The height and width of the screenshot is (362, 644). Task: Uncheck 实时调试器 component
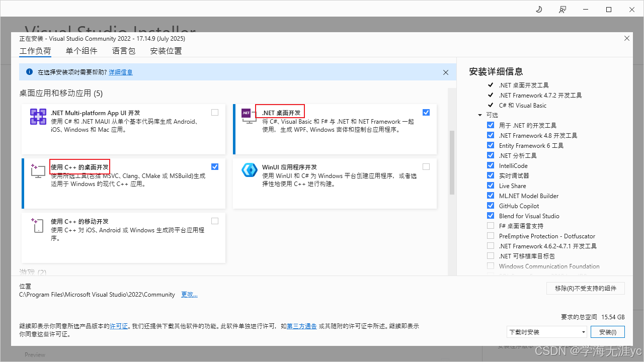point(491,175)
